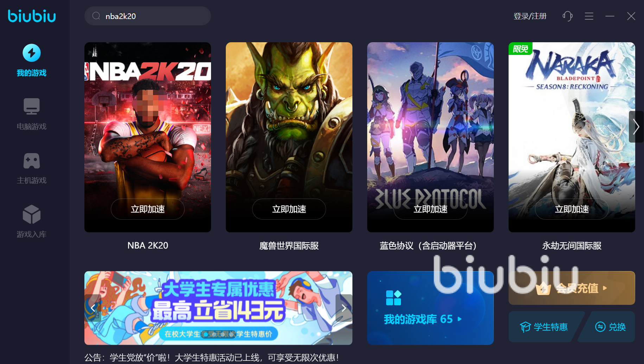The height and width of the screenshot is (364, 644).
Task: Click the nba2k20 search field
Action: [148, 16]
